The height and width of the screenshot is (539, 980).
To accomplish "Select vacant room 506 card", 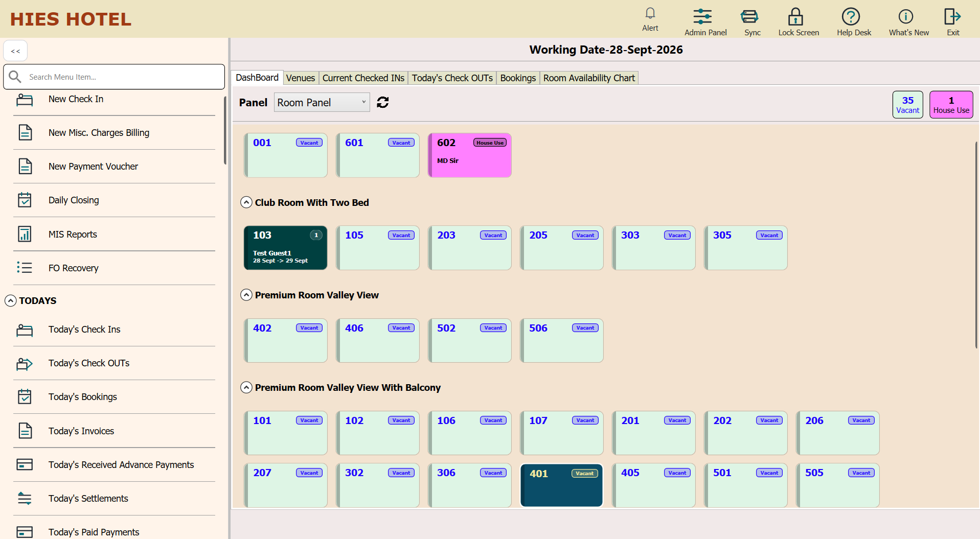I will click(x=562, y=341).
